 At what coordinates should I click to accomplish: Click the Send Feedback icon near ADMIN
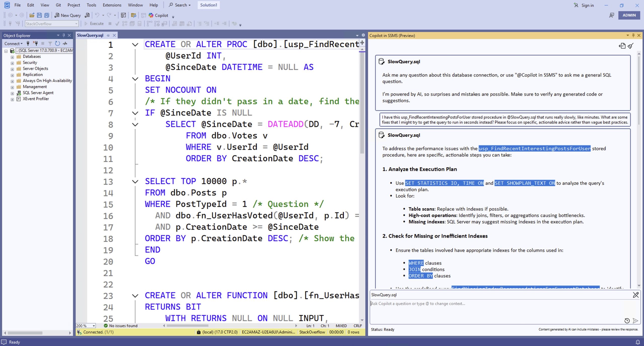[612, 15]
